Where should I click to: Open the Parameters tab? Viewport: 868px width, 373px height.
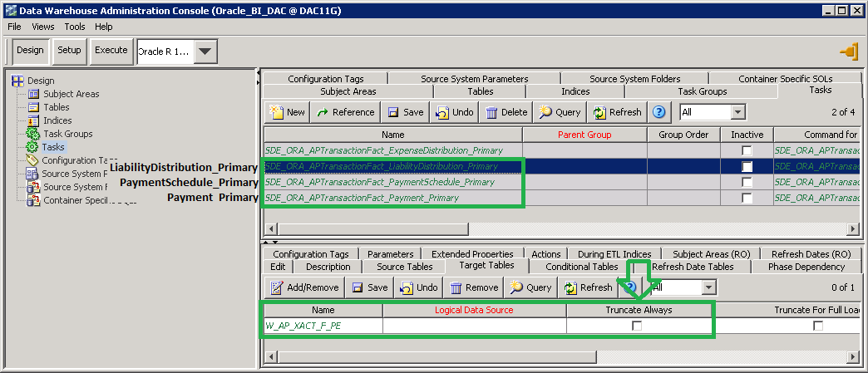tap(390, 254)
